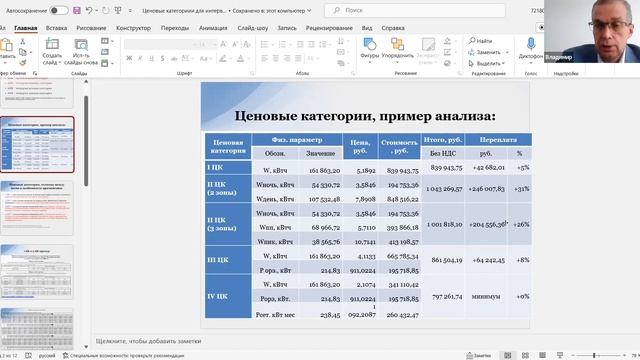The width and height of the screenshot is (640, 360).
Task: Decrease font size icon
Action: pyautogui.click(x=235, y=44)
